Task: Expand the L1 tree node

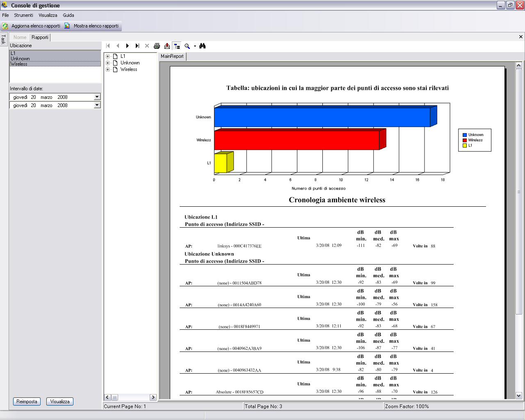Action: (108, 56)
